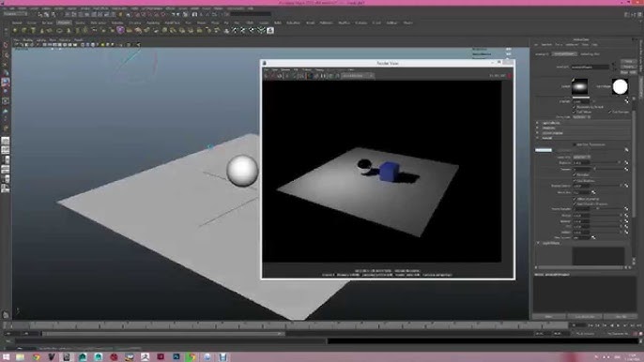Open the Shading menu of the viewport panel

click(28, 39)
